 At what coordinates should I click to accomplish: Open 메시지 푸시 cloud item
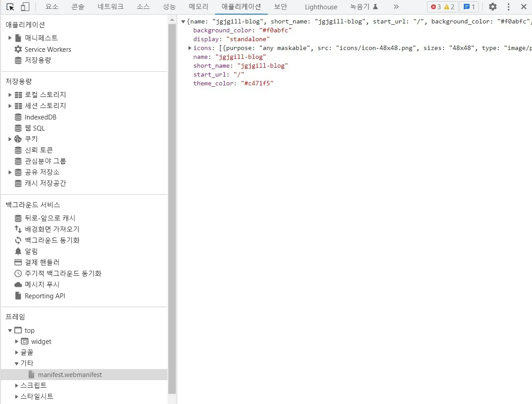coord(42,285)
